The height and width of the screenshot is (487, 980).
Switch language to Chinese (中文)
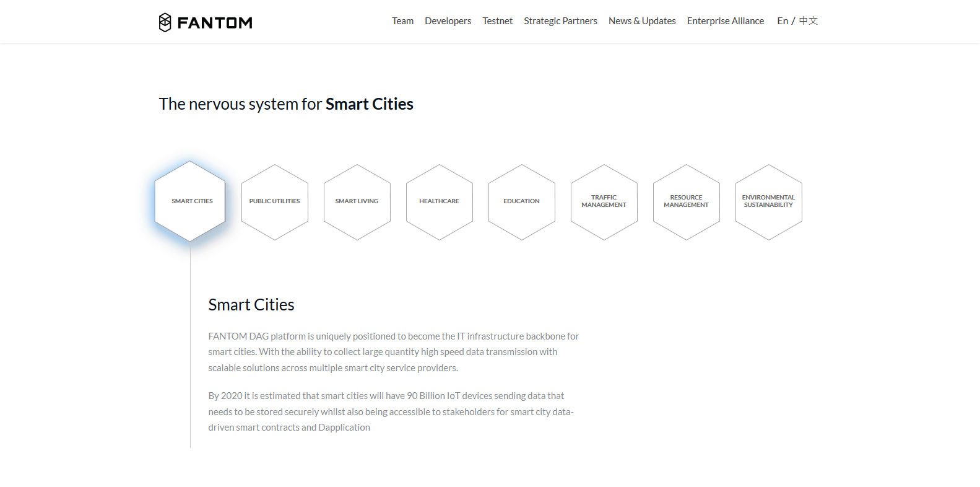tap(809, 21)
